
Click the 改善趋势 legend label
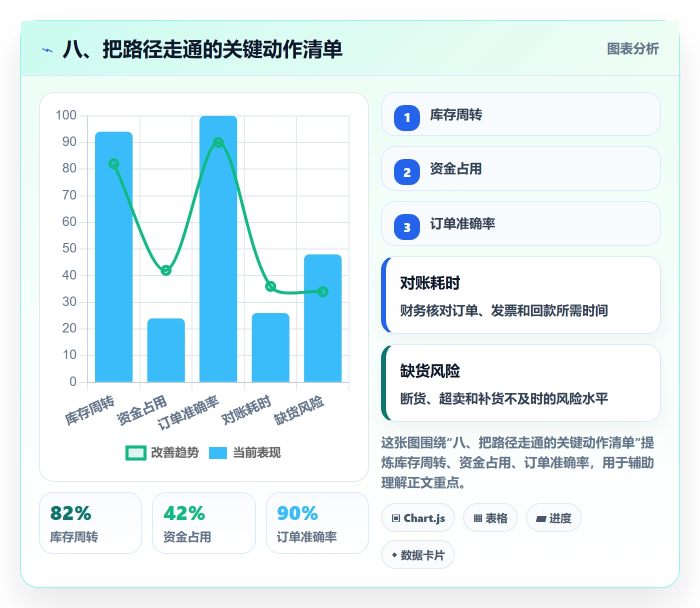point(175,453)
